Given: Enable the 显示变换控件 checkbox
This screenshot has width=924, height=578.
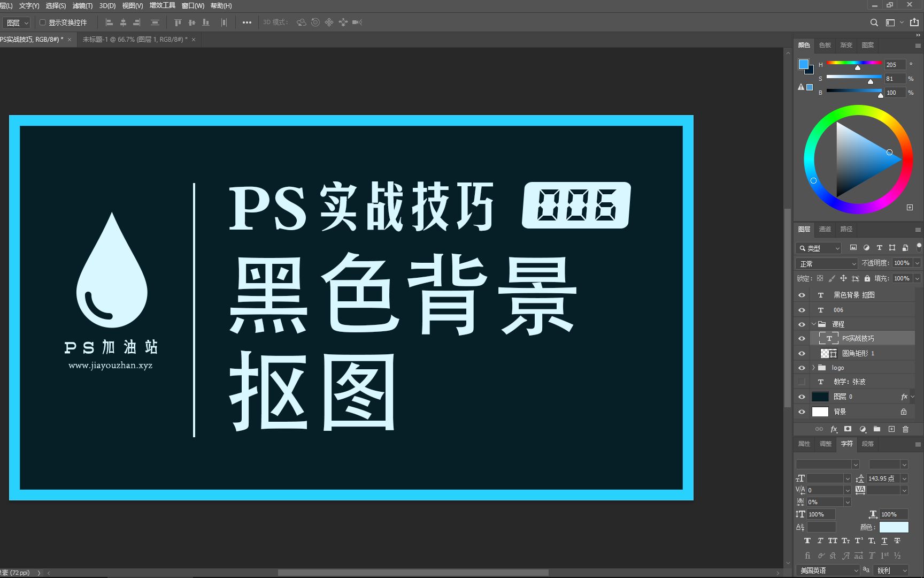Looking at the screenshot, I should click(43, 22).
